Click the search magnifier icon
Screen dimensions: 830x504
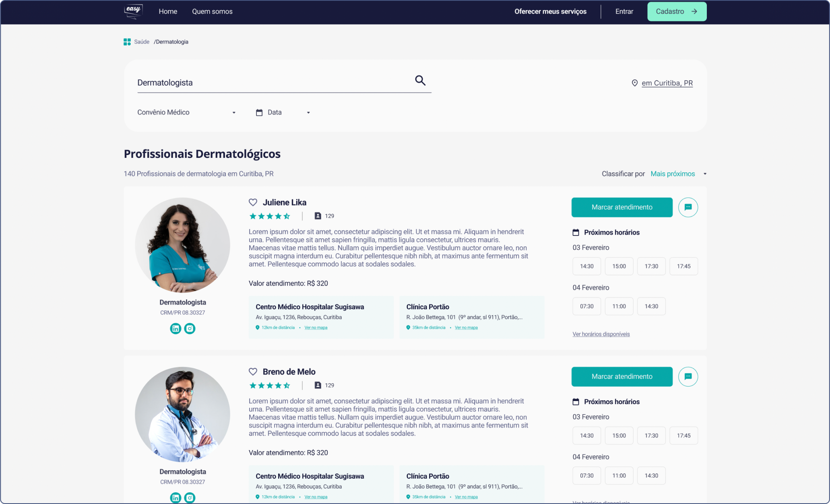(x=420, y=81)
